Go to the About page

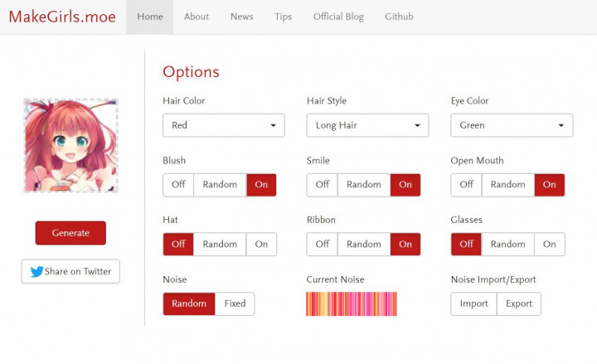(x=197, y=17)
